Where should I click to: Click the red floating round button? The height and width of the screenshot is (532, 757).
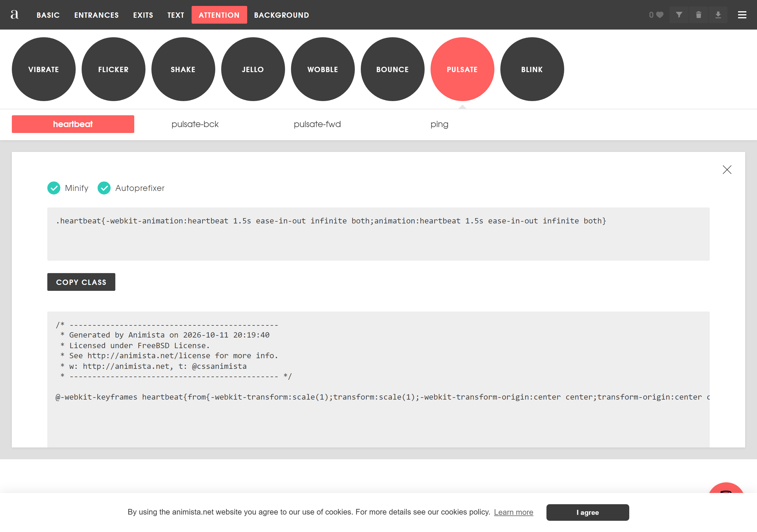point(726,489)
